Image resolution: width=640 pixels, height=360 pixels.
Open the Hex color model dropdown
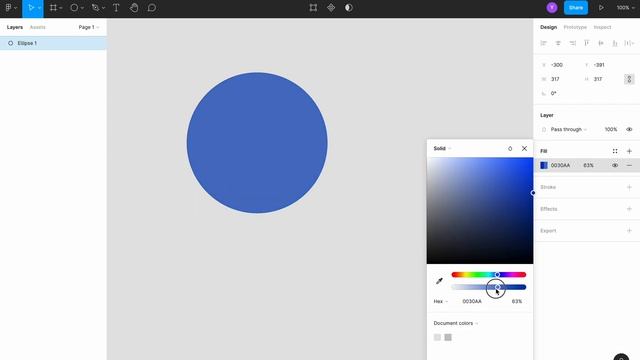pos(440,301)
